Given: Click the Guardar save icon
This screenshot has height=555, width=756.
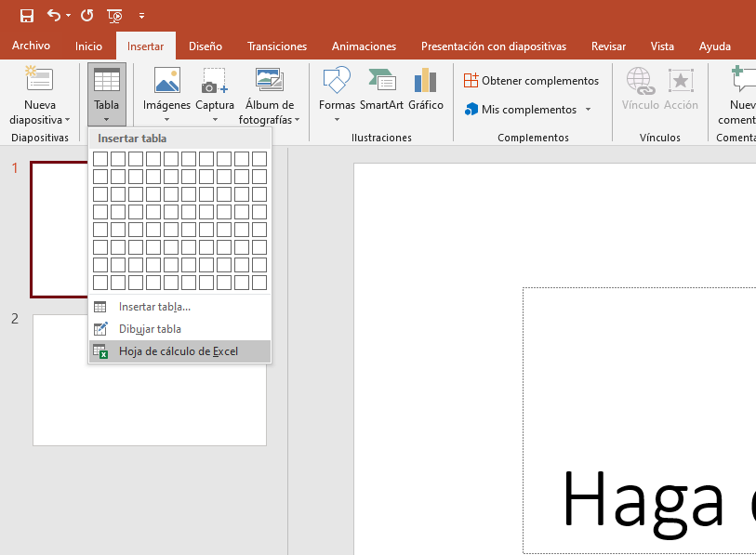Looking at the screenshot, I should coord(26,15).
